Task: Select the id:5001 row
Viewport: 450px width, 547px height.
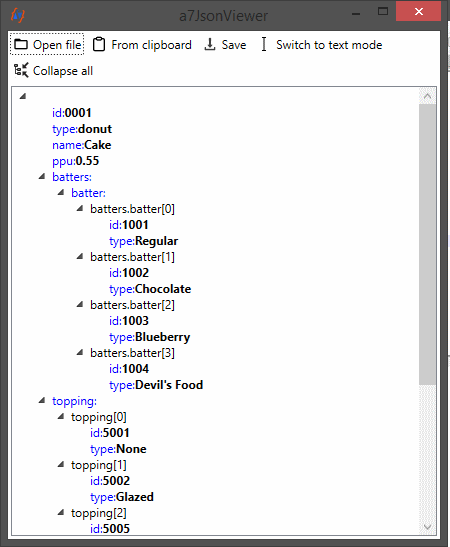Action: tap(110, 433)
